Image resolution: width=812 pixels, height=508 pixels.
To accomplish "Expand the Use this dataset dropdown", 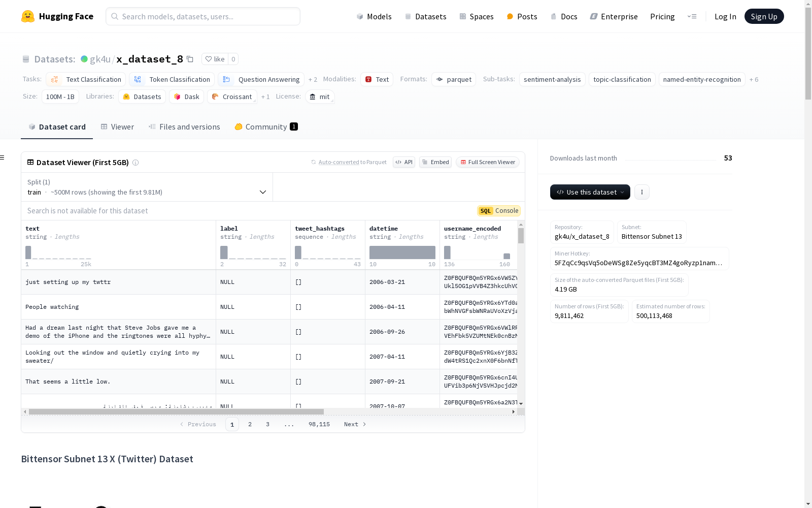I will tap(590, 192).
